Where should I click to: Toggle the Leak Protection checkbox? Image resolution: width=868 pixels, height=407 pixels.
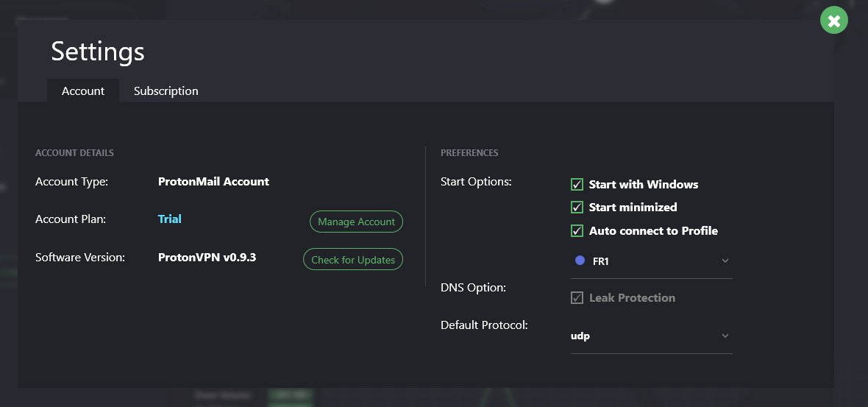point(577,298)
